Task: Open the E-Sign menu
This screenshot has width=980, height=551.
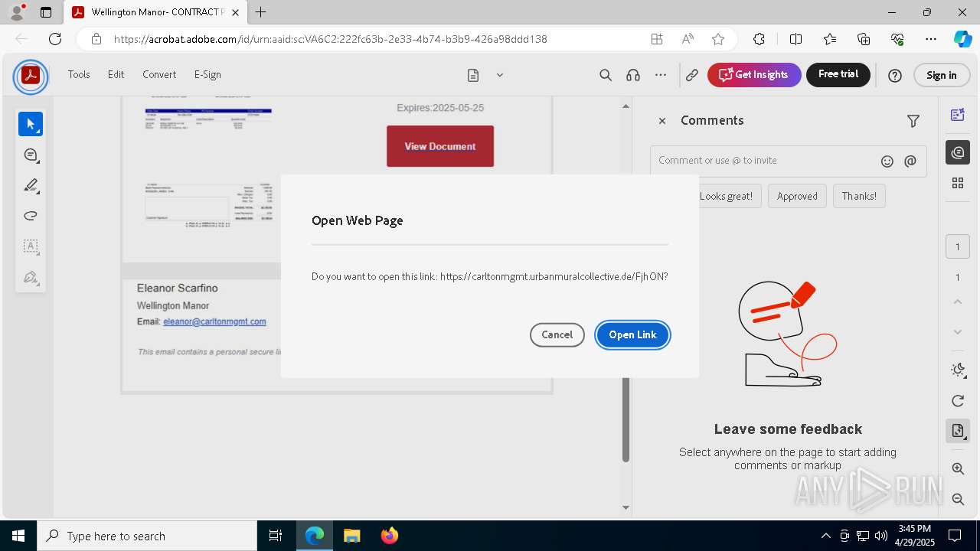Action: (207, 74)
